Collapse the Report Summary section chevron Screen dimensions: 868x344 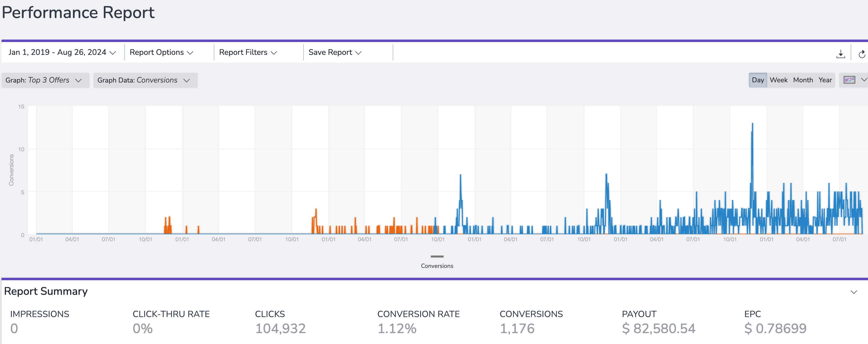[x=853, y=292]
